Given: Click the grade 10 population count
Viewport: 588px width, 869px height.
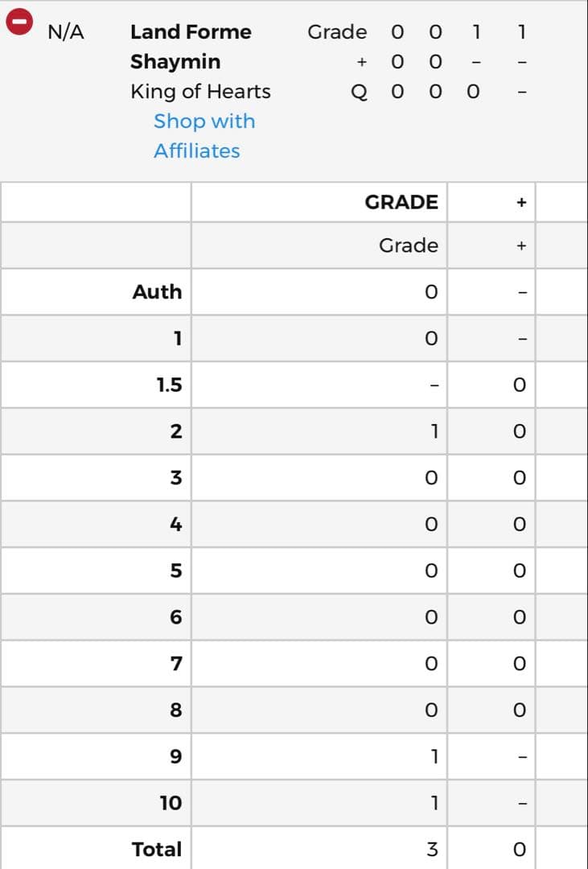Looking at the screenshot, I should [433, 803].
